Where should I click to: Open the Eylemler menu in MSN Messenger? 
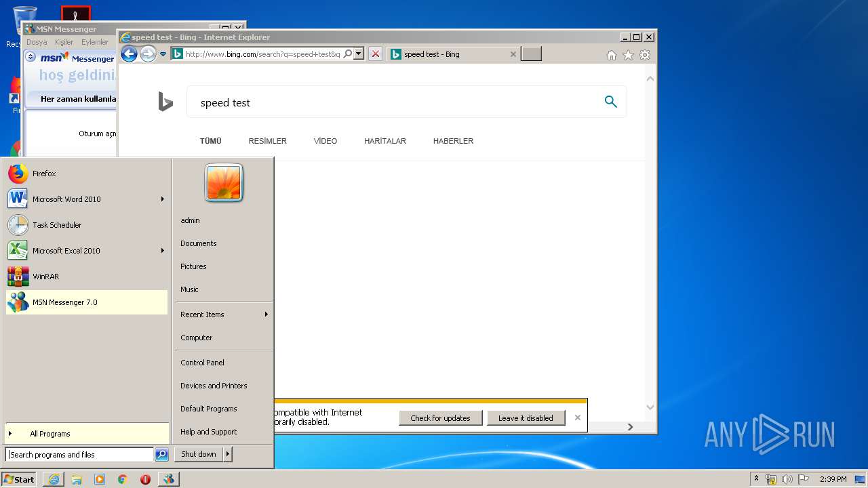pos(95,42)
